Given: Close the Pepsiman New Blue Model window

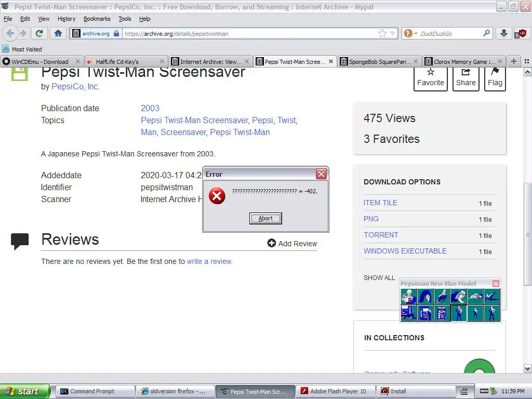Looking at the screenshot, I should 496,283.
